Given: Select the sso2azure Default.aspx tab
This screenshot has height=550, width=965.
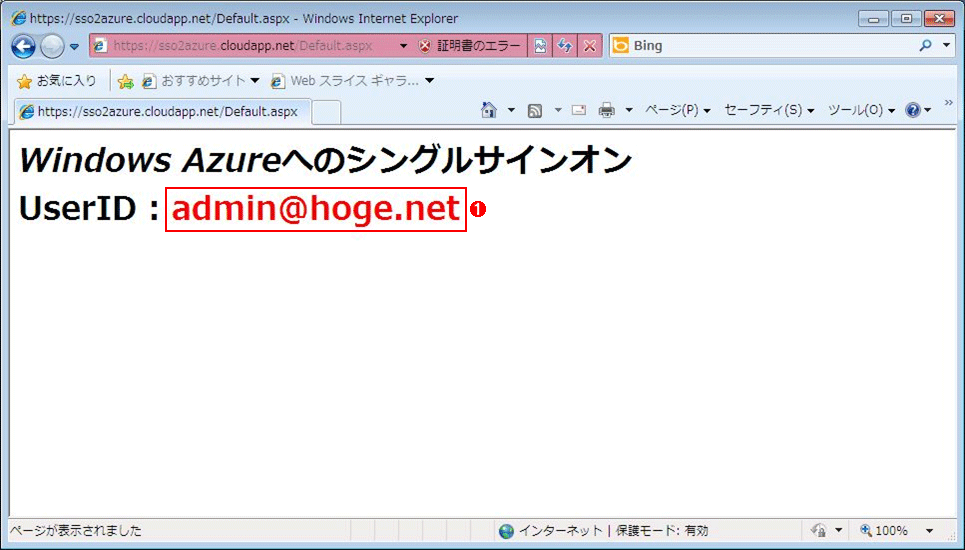Looking at the screenshot, I should tap(163, 111).
